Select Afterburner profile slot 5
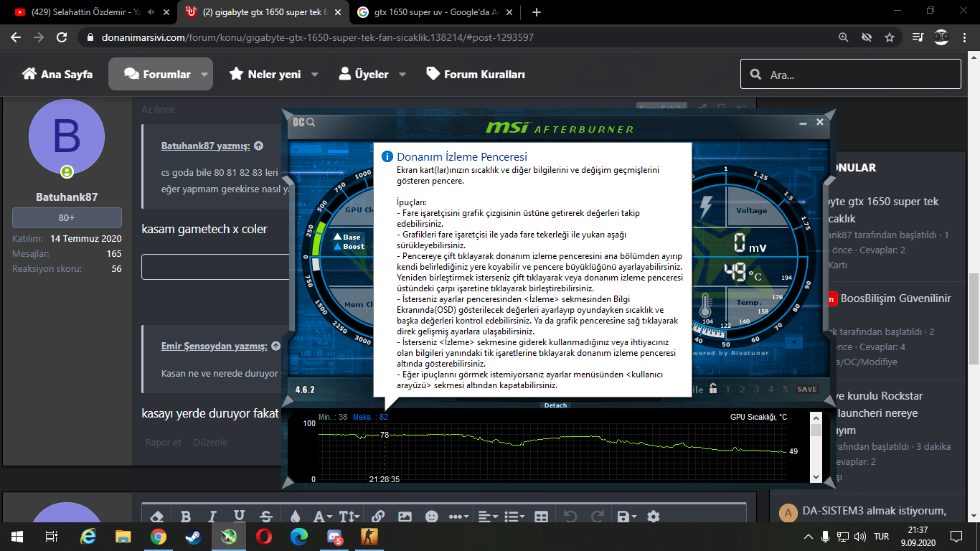 787,390
